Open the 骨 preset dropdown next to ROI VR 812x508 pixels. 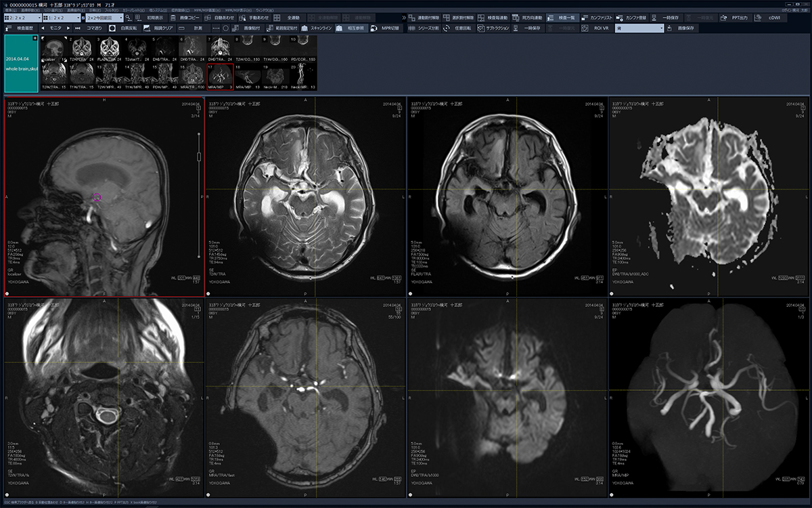point(639,28)
